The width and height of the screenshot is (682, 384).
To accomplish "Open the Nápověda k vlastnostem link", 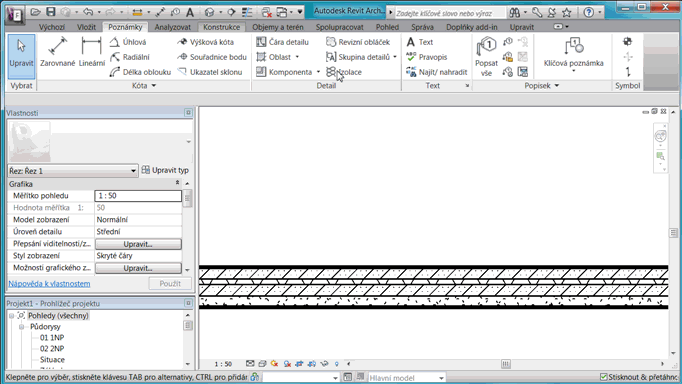I will click(50, 284).
